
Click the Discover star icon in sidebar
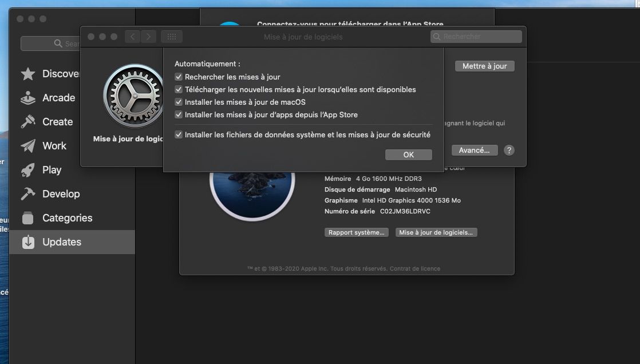coord(27,74)
